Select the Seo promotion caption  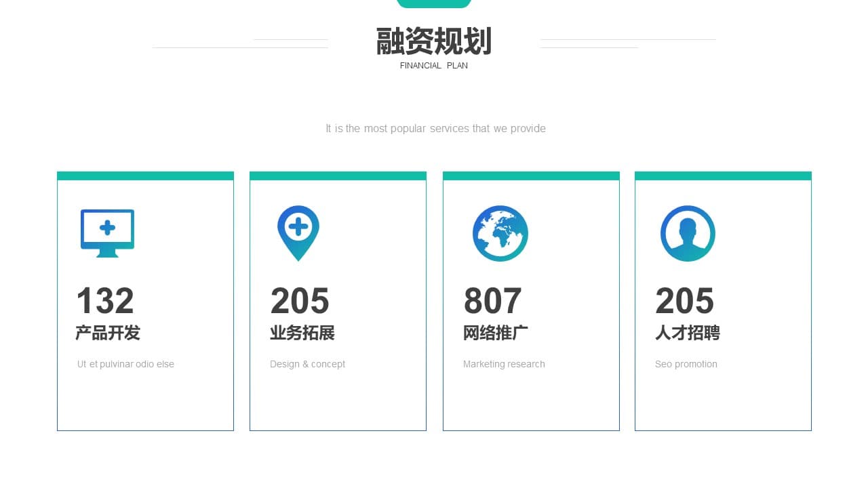(x=686, y=364)
